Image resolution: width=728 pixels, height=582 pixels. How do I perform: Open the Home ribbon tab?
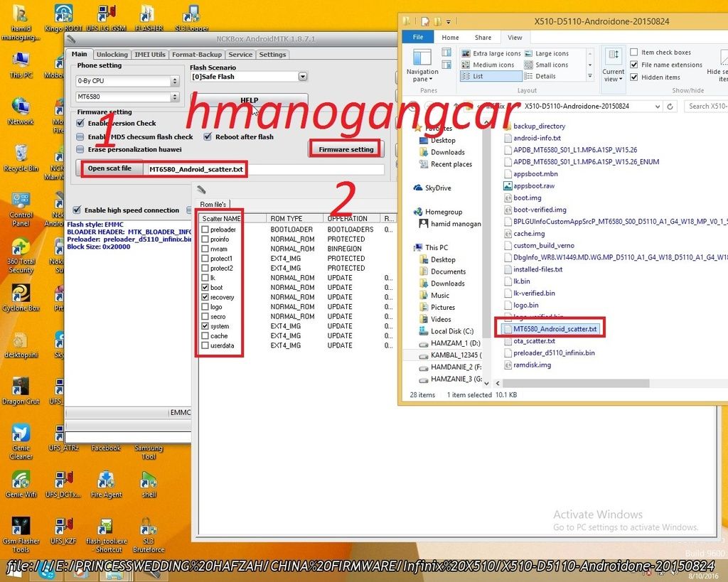click(450, 38)
